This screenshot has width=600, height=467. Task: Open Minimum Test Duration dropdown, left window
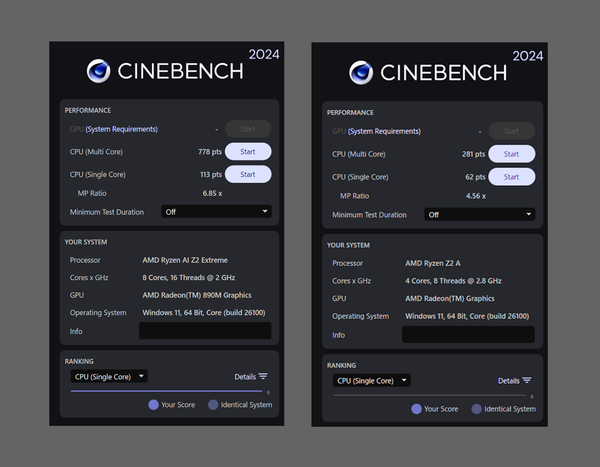pos(217,212)
